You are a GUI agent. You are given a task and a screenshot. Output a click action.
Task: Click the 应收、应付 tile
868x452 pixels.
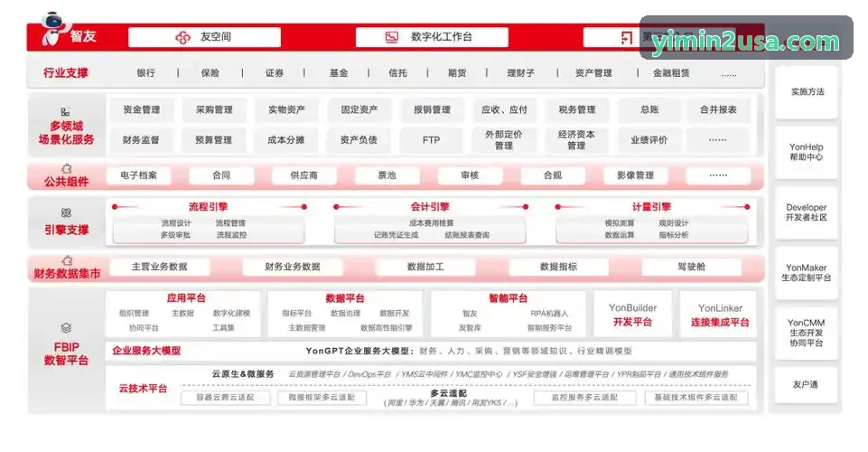tap(504, 109)
